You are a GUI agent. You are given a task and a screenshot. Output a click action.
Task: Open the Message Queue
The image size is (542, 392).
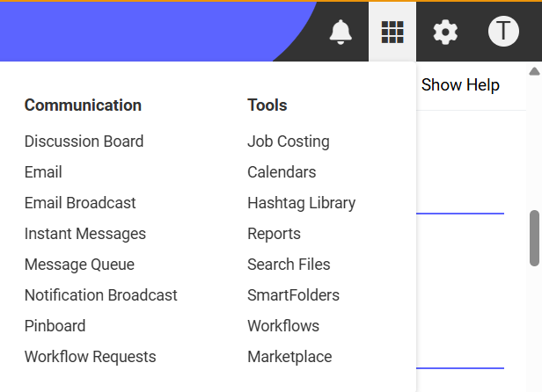click(x=79, y=265)
